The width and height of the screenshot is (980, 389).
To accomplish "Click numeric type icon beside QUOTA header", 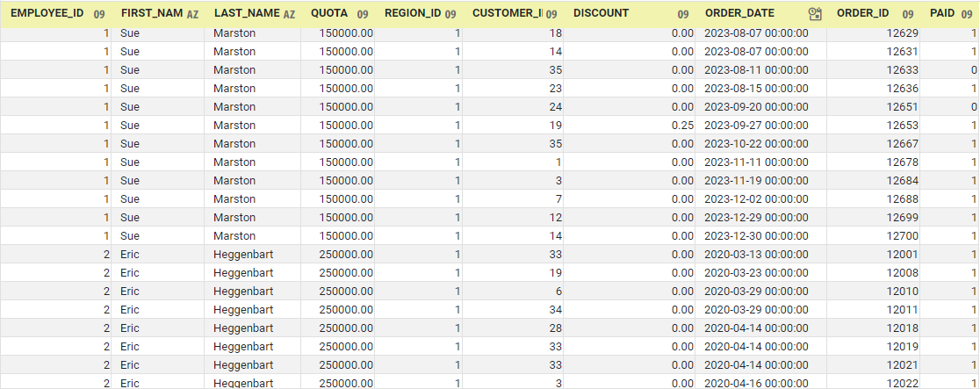I will 363,14.
